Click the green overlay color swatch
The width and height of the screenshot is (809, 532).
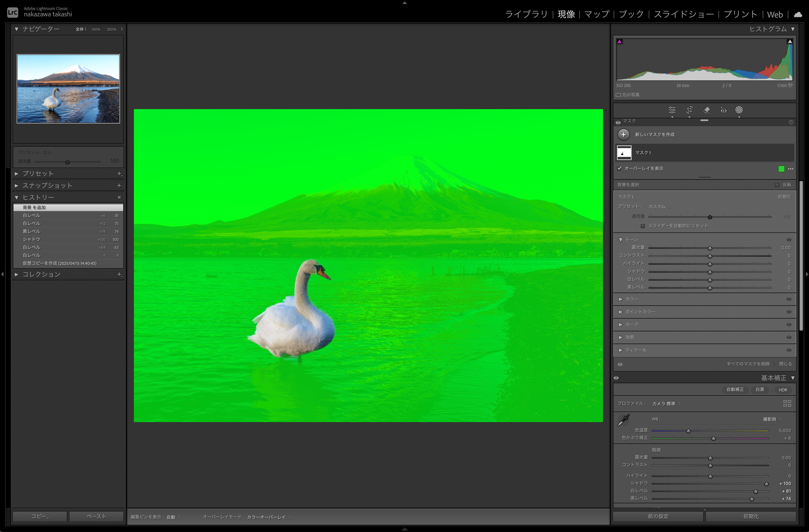point(781,169)
